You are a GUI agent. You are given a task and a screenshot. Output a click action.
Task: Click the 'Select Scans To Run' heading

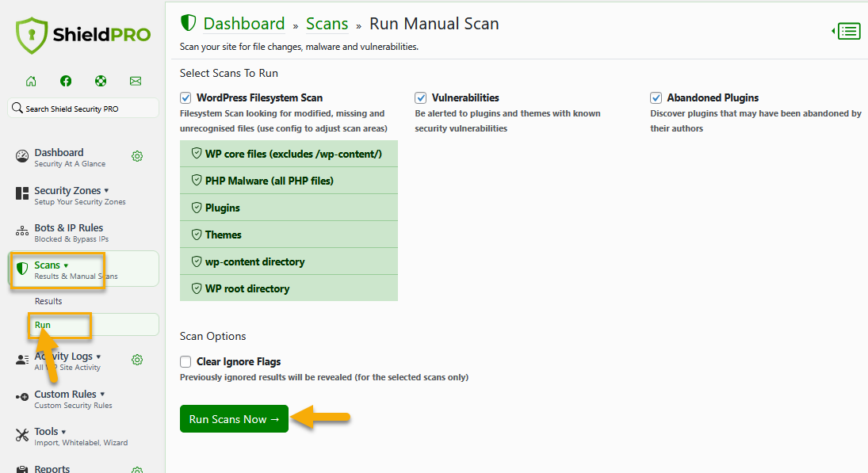[x=228, y=73]
